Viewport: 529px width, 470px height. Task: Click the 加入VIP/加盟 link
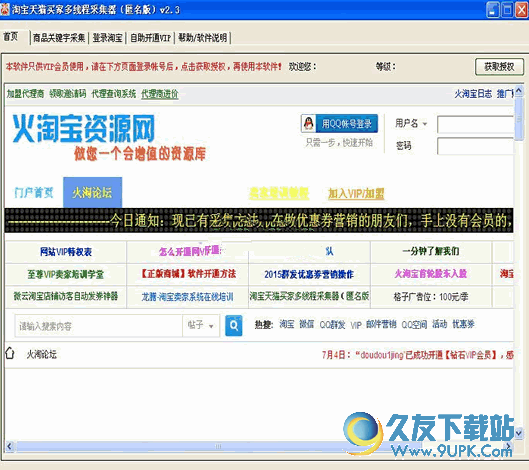click(356, 193)
